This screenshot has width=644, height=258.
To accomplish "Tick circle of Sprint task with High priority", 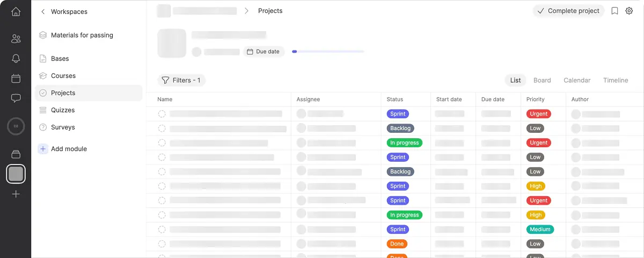I will 162,186.
